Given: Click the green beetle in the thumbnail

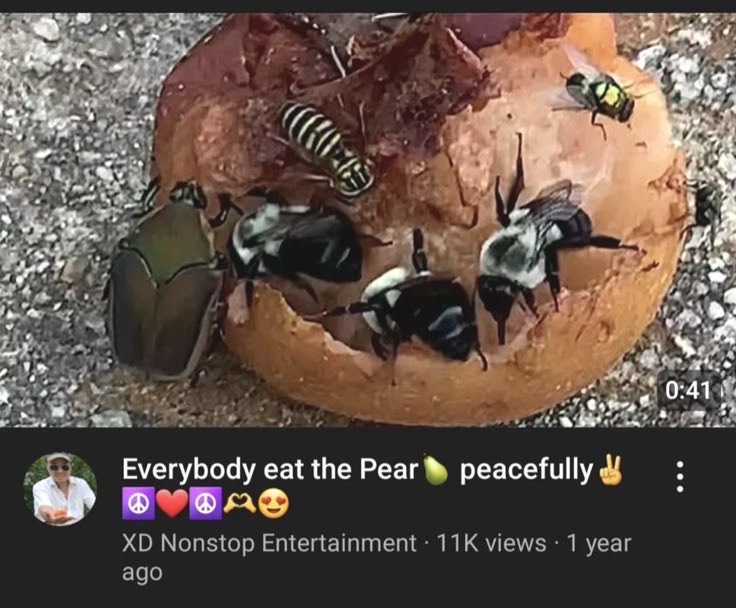Looking at the screenshot, I should click(164, 282).
